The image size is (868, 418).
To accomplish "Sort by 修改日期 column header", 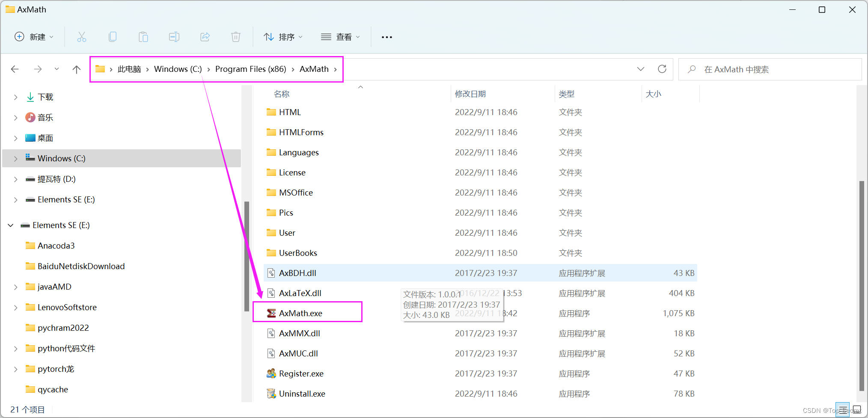I will click(x=470, y=94).
